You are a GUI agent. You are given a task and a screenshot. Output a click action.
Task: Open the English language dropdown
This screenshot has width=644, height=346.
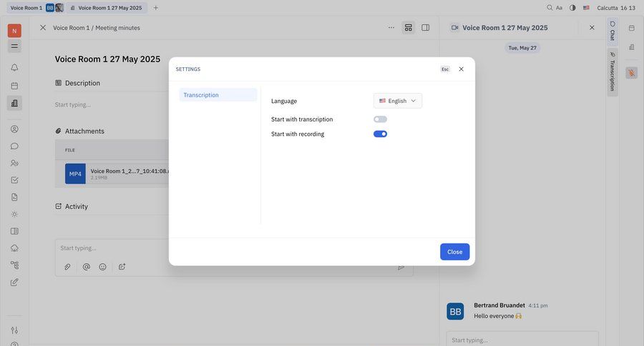point(397,101)
